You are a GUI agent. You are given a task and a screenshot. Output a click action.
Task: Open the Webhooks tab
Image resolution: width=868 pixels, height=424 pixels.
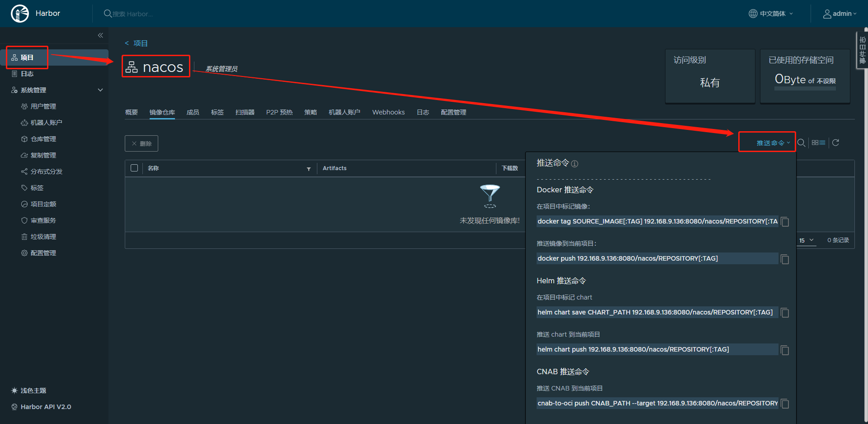[388, 112]
